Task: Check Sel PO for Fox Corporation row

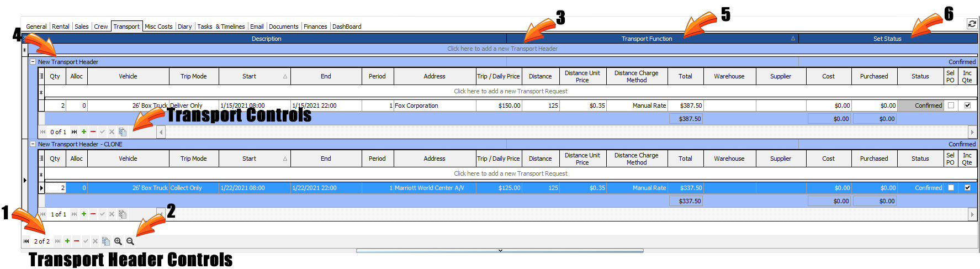Action: [x=950, y=106]
